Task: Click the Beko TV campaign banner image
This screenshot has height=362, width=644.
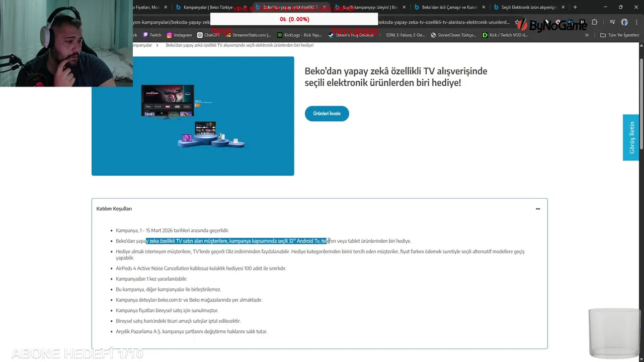Action: [x=193, y=116]
